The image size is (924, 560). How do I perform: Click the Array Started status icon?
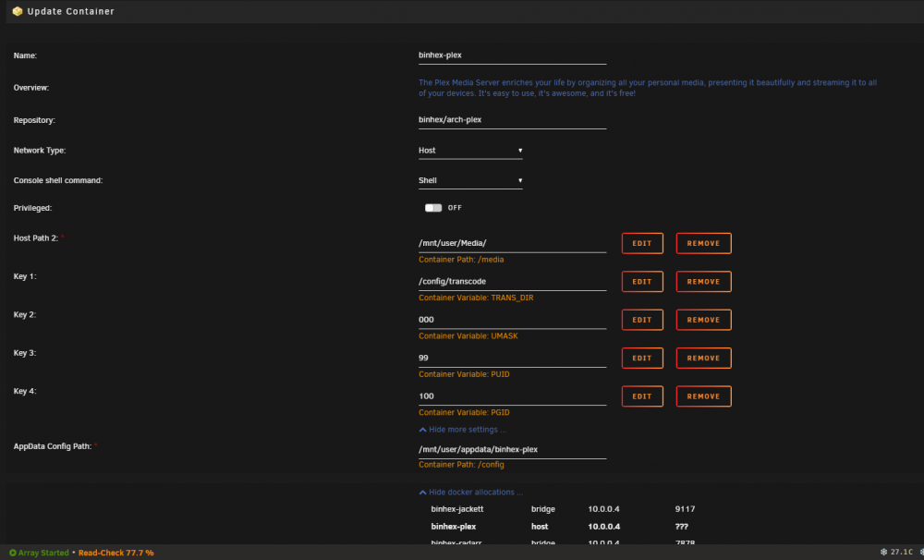(13, 553)
